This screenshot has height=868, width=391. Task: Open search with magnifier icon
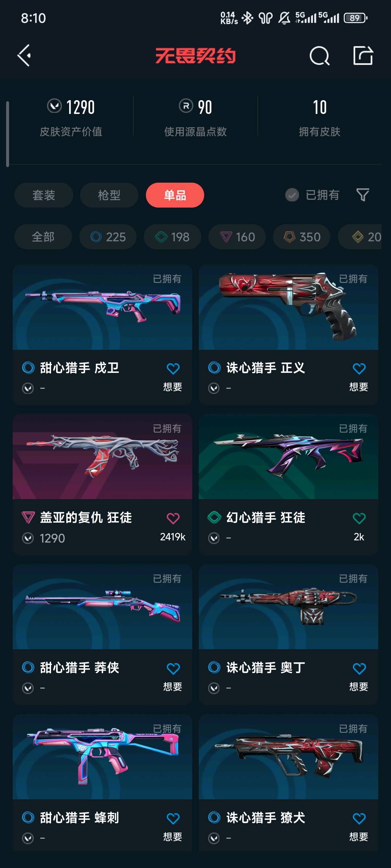319,56
